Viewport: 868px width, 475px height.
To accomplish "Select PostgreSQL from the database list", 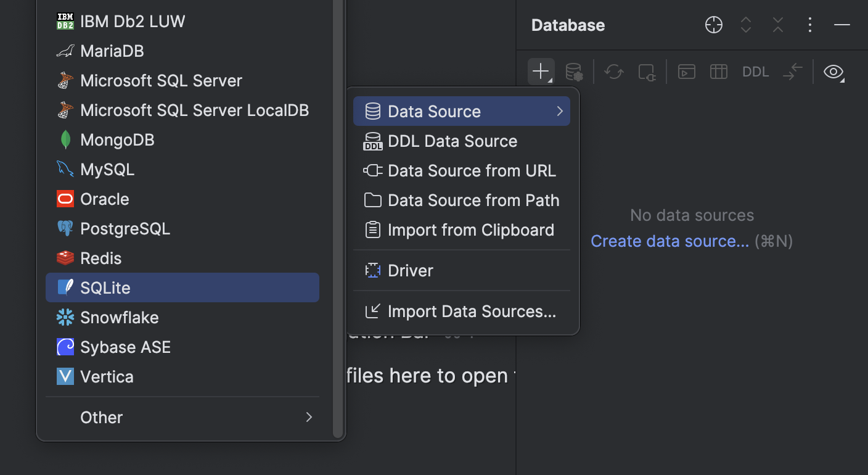I will click(125, 228).
